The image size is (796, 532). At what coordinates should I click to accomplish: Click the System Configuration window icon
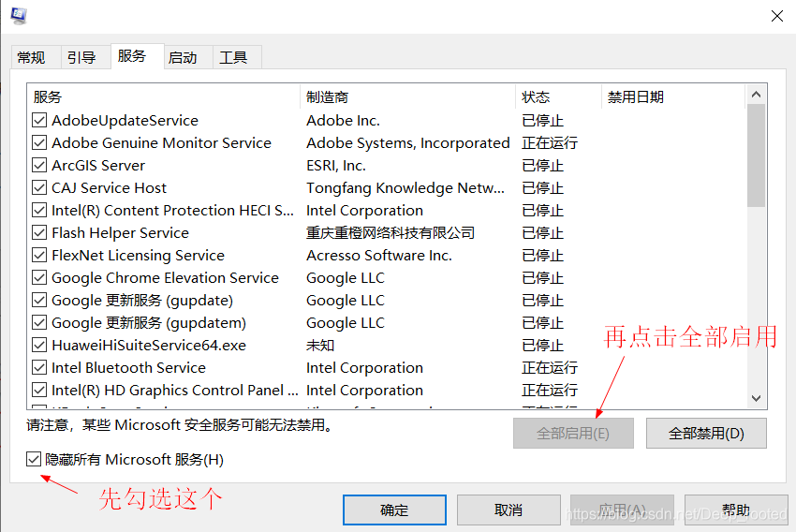(x=19, y=15)
